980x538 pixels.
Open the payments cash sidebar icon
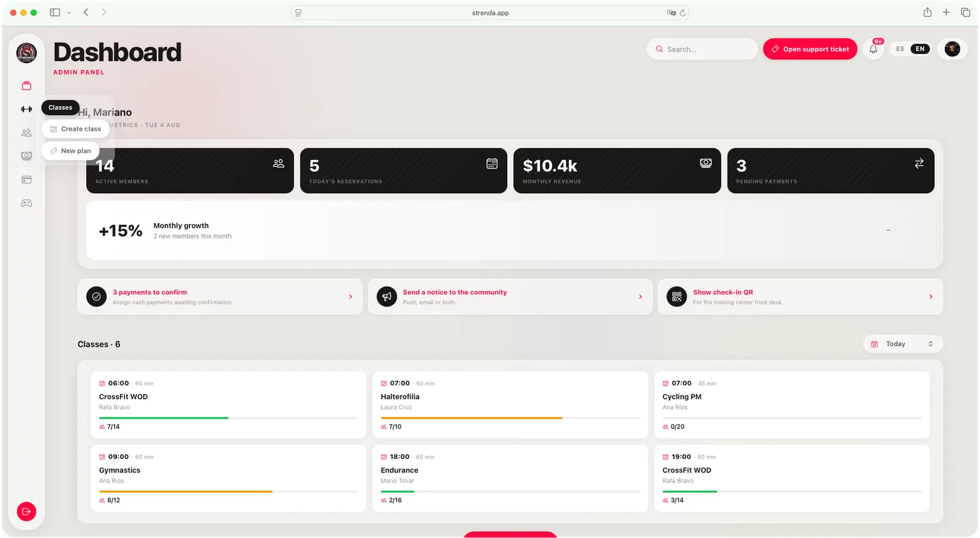26,156
